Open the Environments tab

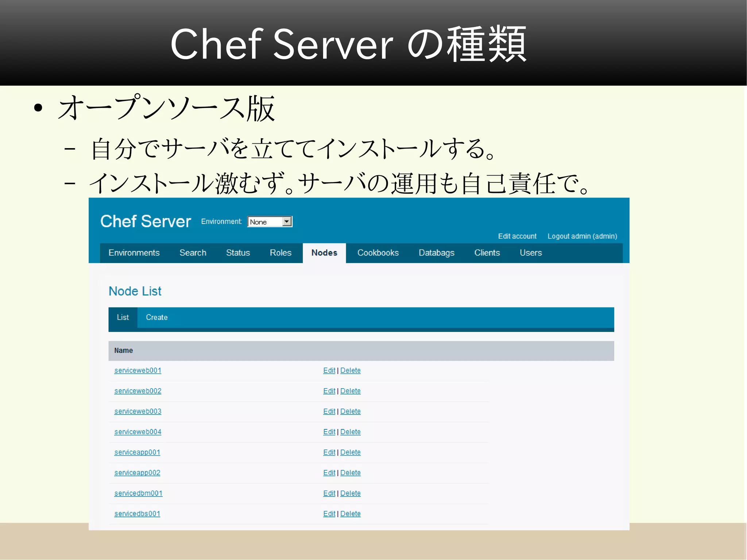pyautogui.click(x=134, y=253)
